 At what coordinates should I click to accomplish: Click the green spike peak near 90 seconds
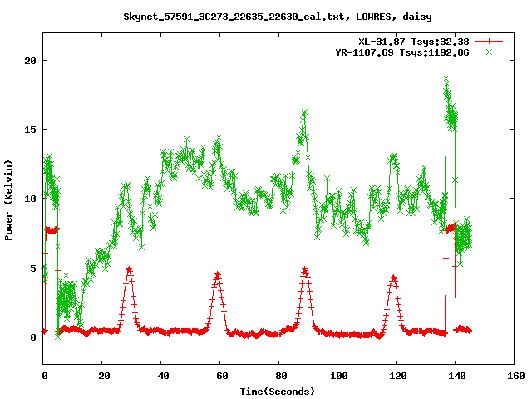pos(304,113)
